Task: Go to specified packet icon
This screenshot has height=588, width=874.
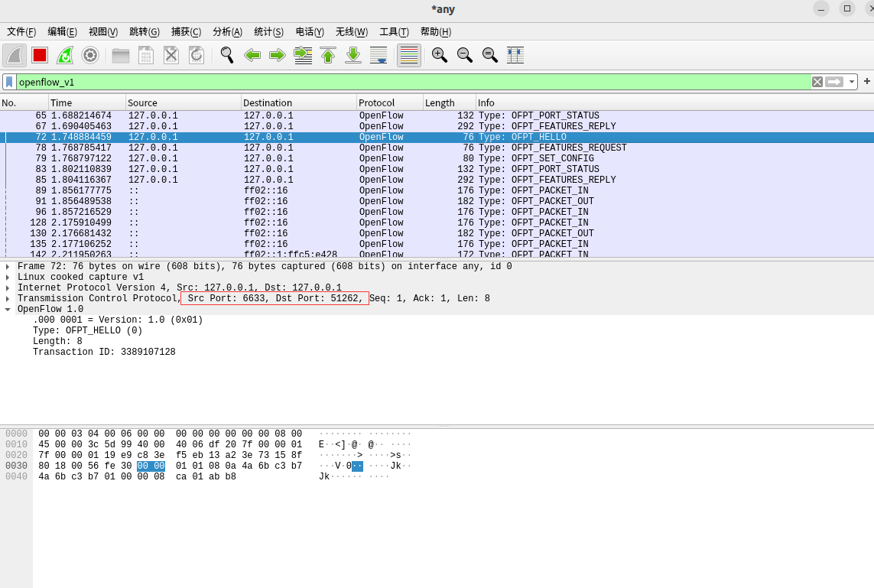Action: click(303, 55)
